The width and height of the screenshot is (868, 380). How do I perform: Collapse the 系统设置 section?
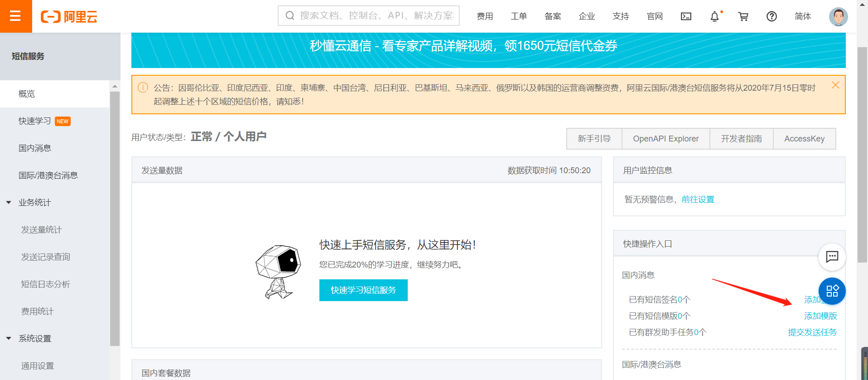tap(9, 339)
